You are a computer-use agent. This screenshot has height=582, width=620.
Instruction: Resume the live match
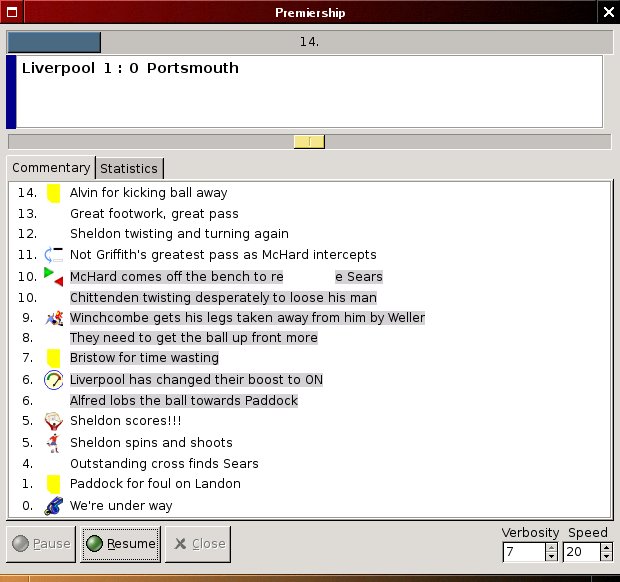click(x=121, y=544)
